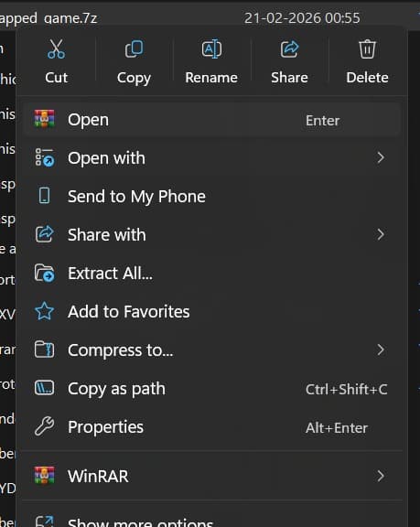This screenshot has height=527, width=420.
Task: Select the Open with menu entry
Action: [x=212, y=158]
